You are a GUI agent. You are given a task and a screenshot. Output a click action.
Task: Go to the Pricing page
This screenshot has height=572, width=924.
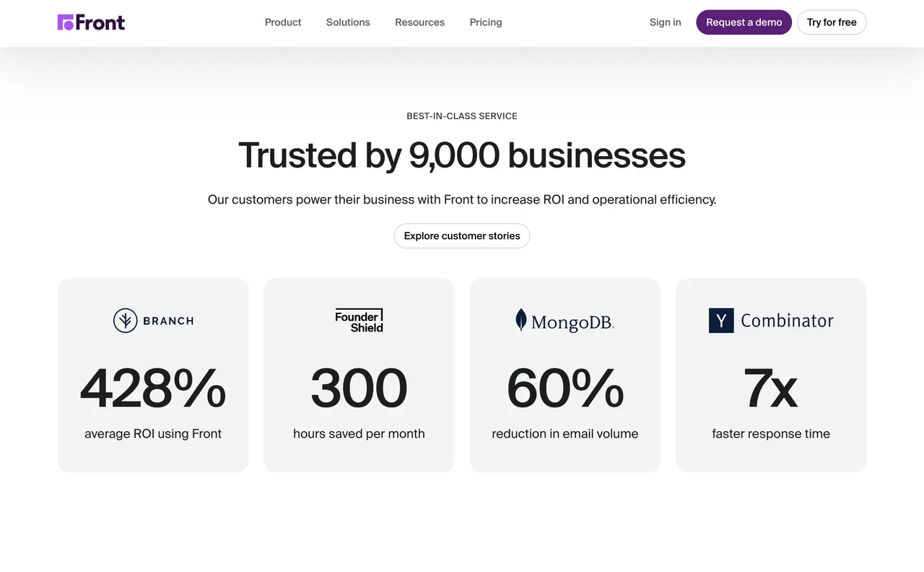486,22
